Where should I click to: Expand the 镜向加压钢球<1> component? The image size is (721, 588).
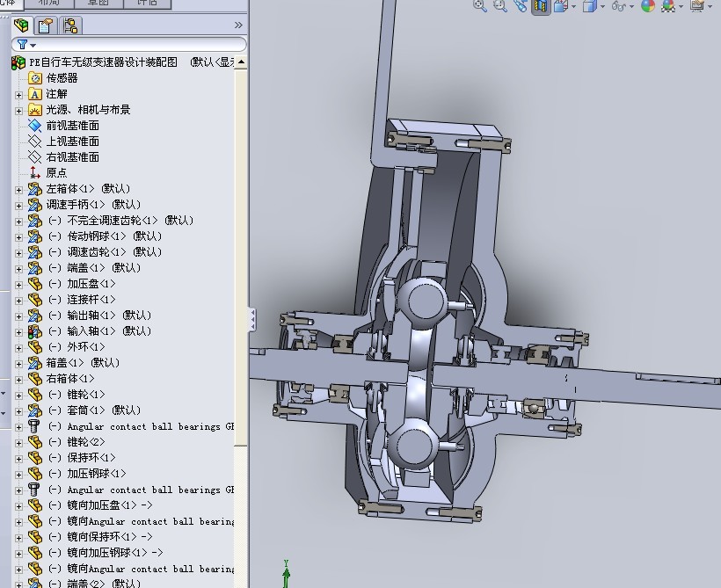tap(18, 554)
